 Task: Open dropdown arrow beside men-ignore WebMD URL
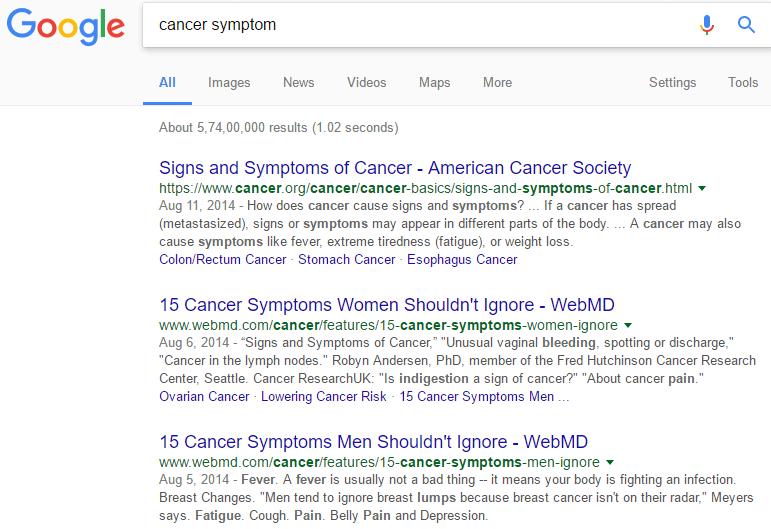click(610, 462)
